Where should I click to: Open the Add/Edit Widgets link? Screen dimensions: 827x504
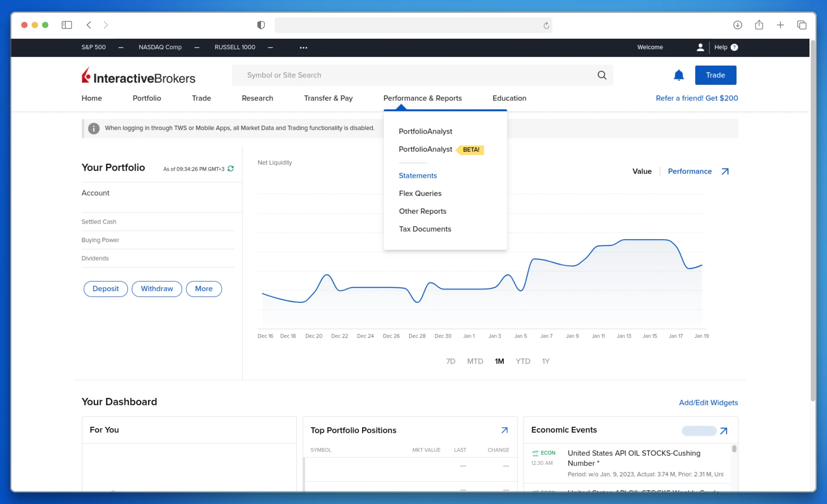pos(708,403)
